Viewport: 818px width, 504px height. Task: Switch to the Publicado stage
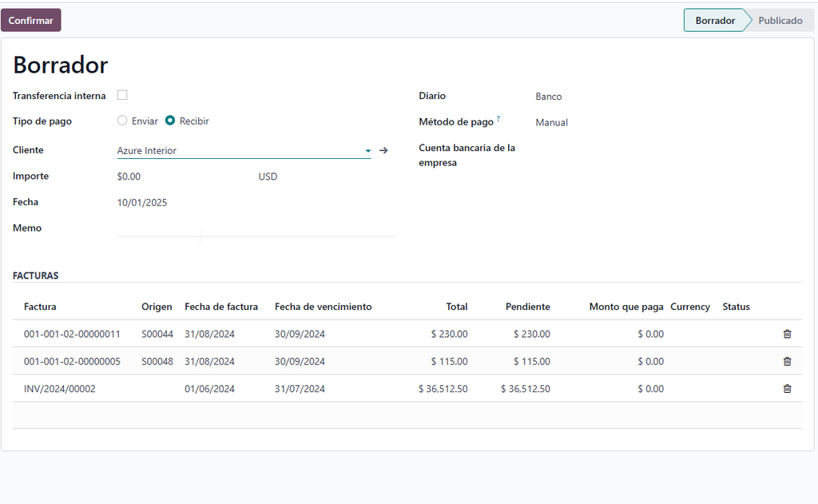point(780,20)
